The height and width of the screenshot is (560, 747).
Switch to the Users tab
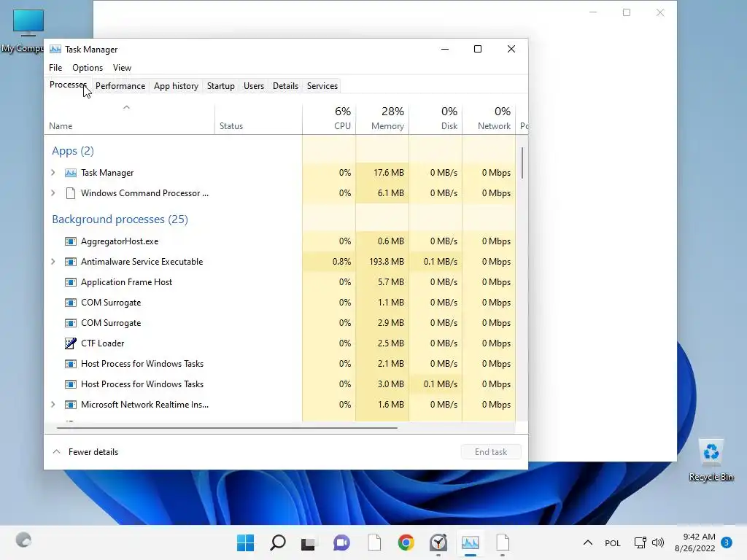click(253, 86)
